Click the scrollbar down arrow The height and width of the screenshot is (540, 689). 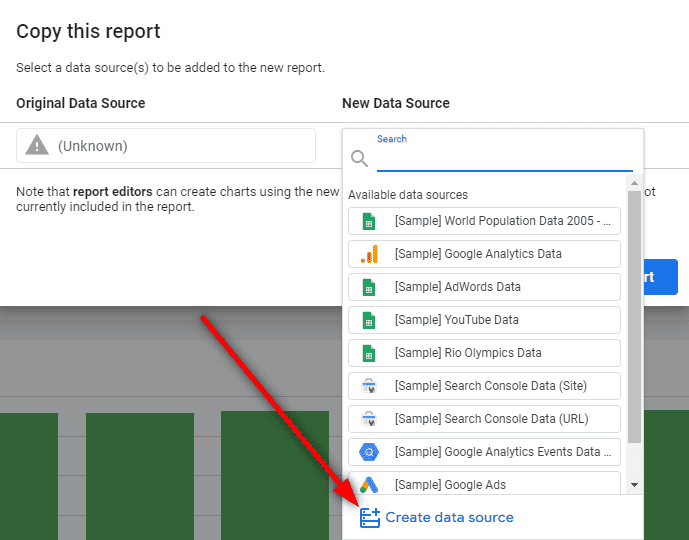(634, 485)
